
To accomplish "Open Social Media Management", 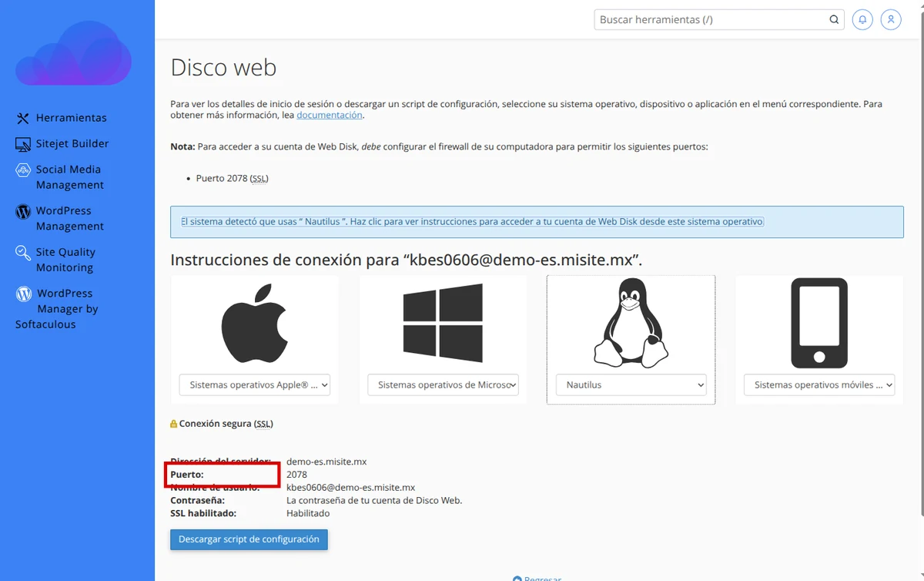I will (69, 177).
